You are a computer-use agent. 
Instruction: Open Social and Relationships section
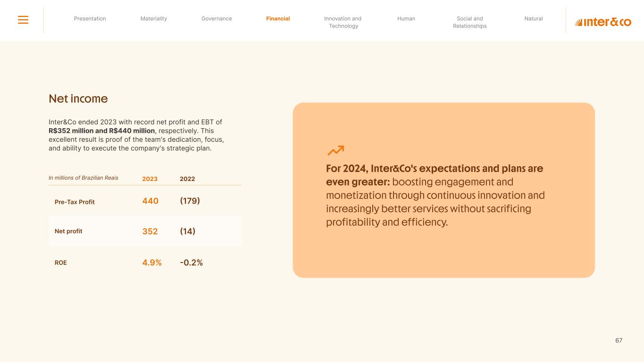[x=470, y=22]
